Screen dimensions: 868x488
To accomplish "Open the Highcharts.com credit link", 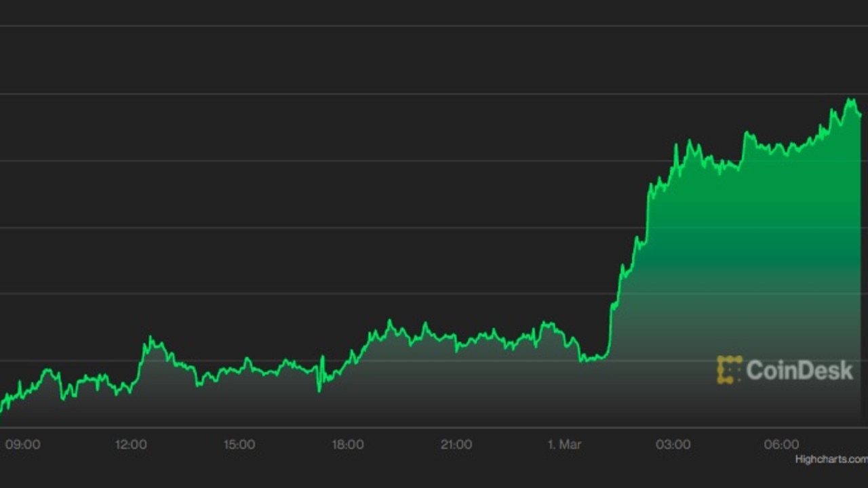I will pos(831,460).
